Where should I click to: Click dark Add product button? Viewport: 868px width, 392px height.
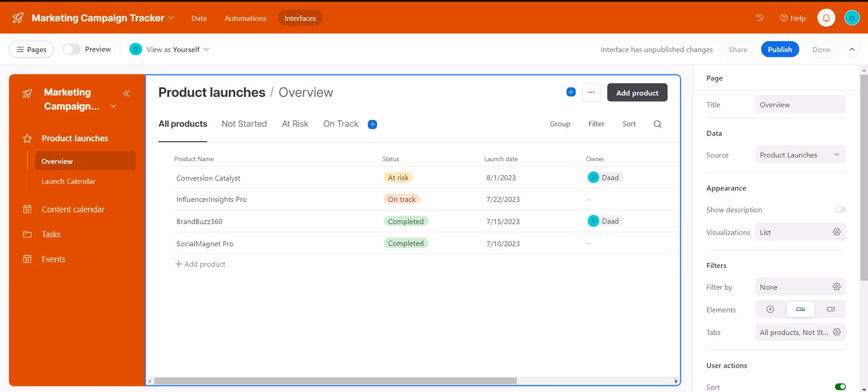tap(637, 92)
